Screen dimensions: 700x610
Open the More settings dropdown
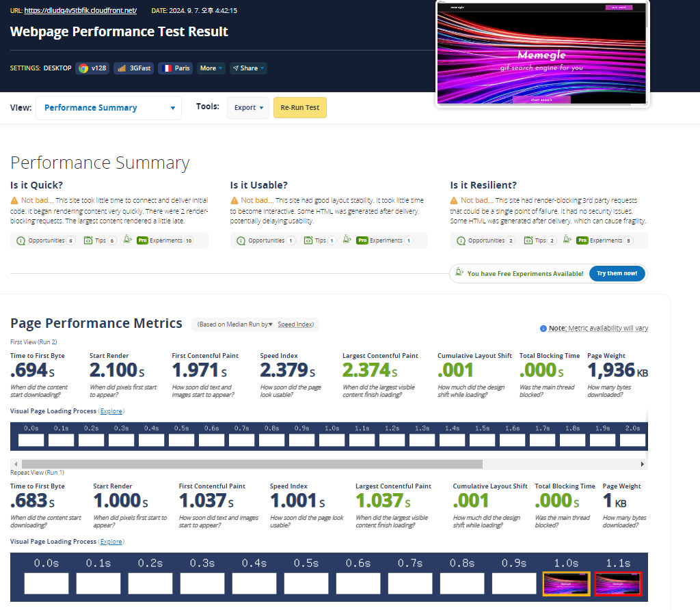[x=211, y=68]
